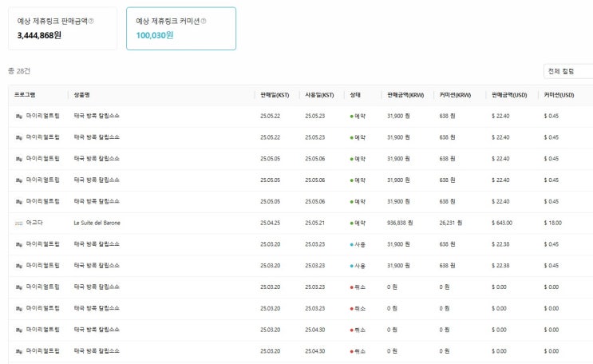Click the 판매금액(USD) column header
593x364 pixels.
[509, 95]
